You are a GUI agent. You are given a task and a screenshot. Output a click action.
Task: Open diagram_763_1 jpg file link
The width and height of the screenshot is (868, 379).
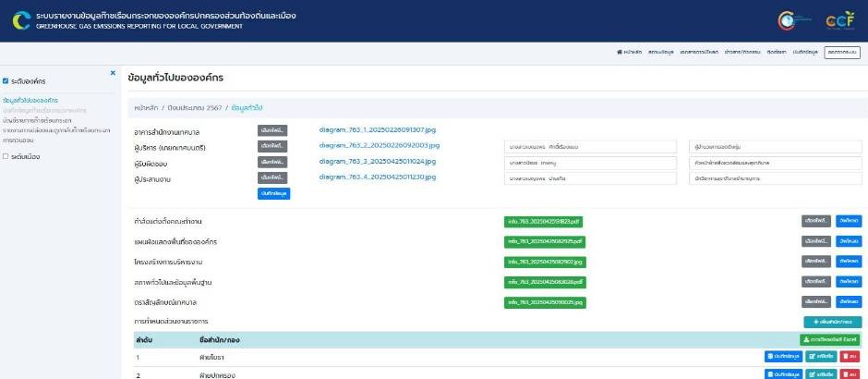coord(370,130)
